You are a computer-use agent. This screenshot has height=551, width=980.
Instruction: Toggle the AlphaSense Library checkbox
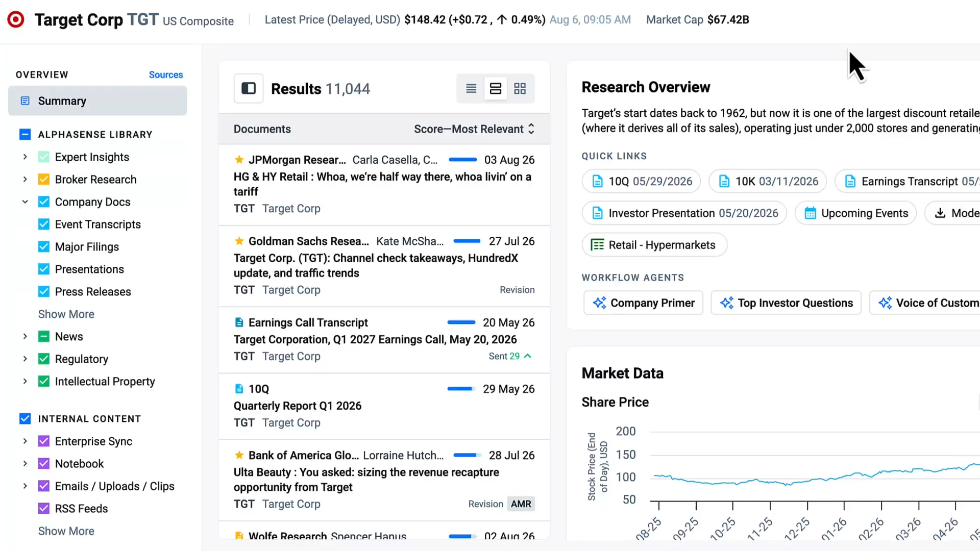[25, 134]
